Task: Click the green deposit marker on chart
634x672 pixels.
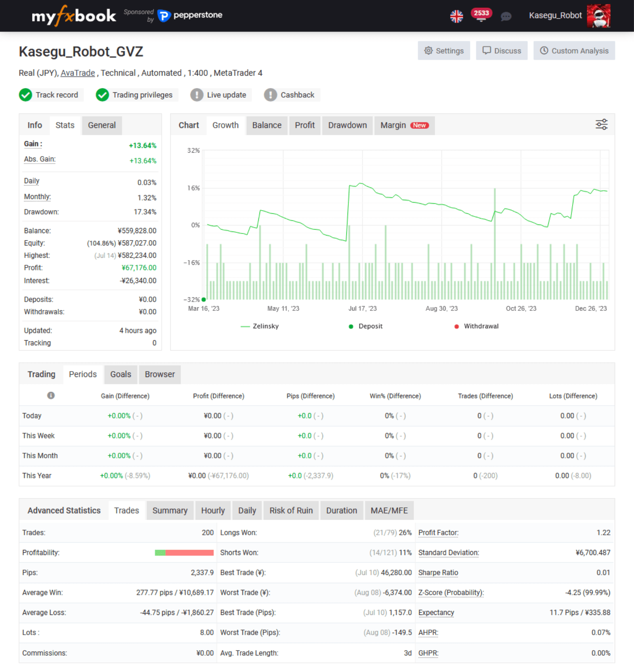Action: (x=204, y=300)
